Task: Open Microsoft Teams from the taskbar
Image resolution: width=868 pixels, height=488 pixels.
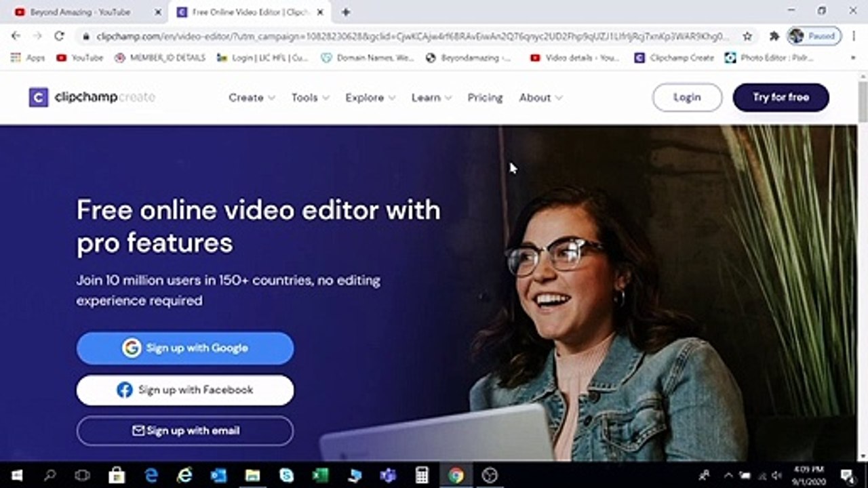Action: coord(388,475)
